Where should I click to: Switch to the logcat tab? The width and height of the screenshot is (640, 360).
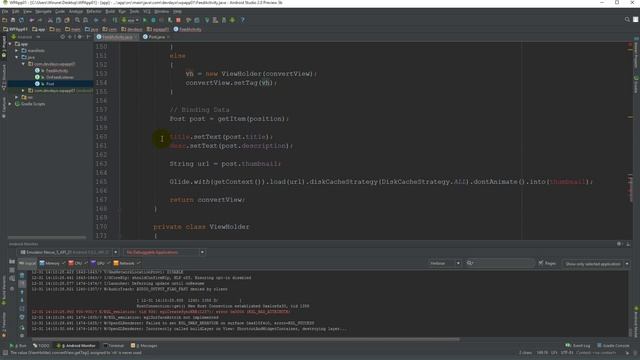[27, 263]
